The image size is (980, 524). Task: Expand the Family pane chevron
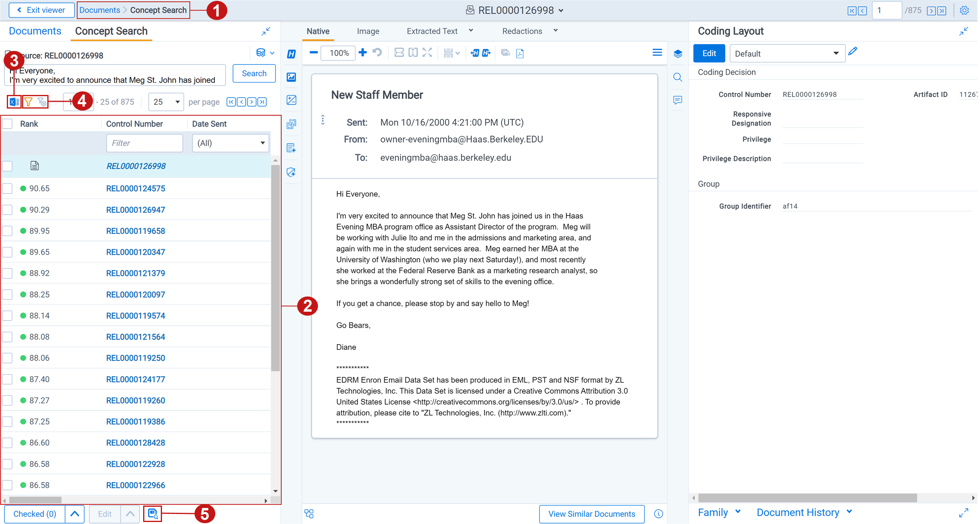[738, 512]
